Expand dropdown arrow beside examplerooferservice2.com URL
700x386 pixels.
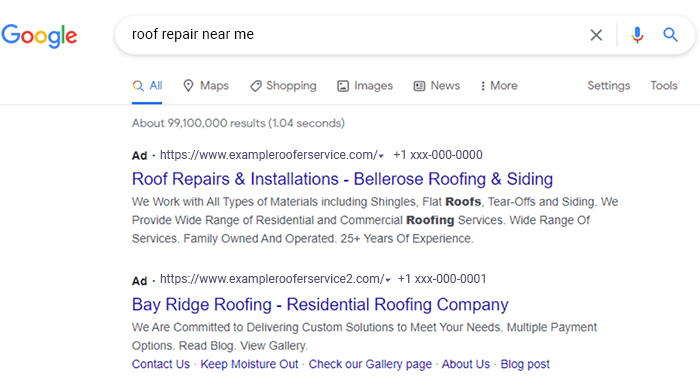tap(388, 280)
